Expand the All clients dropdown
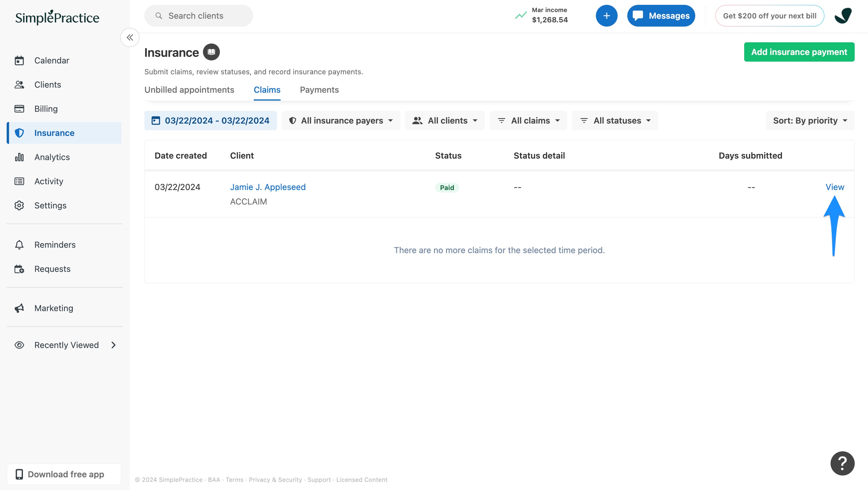 445,121
